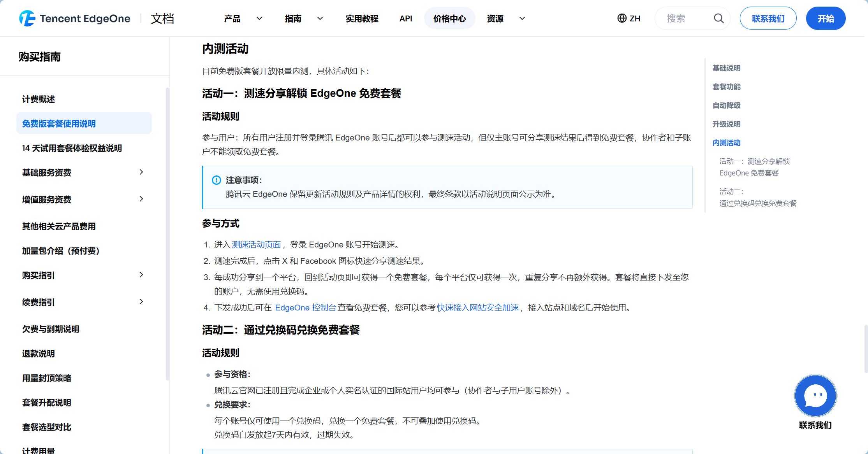The width and height of the screenshot is (868, 454).
Task: Open the 资源 menu
Action: coord(495,18)
